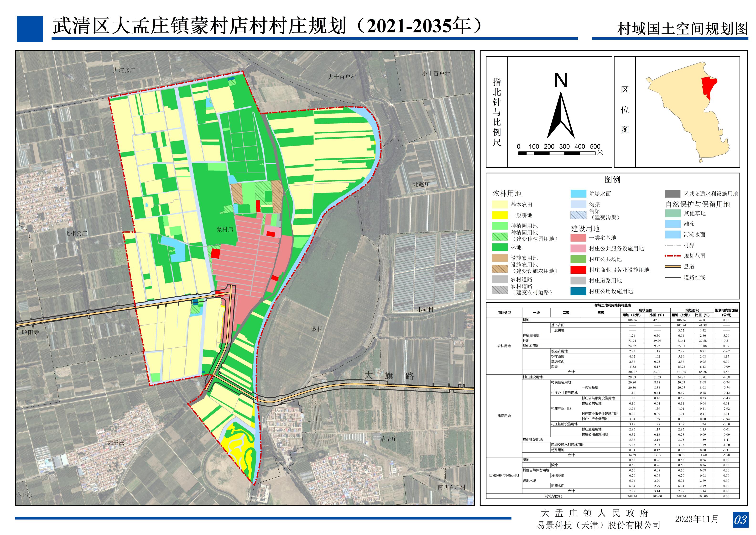Screen dimensions: 756x535
Task: Click the 道路红线 black line symbol
Action: [672, 277]
